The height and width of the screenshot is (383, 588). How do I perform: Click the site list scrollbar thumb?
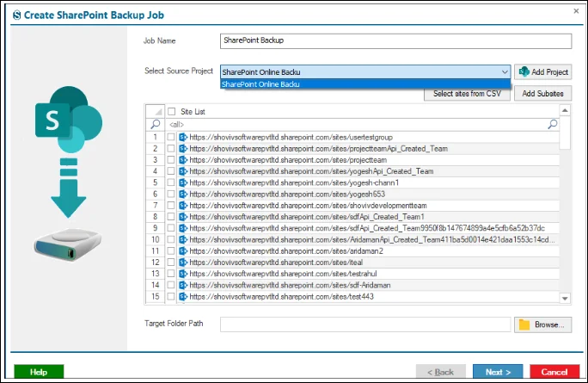coord(565,133)
